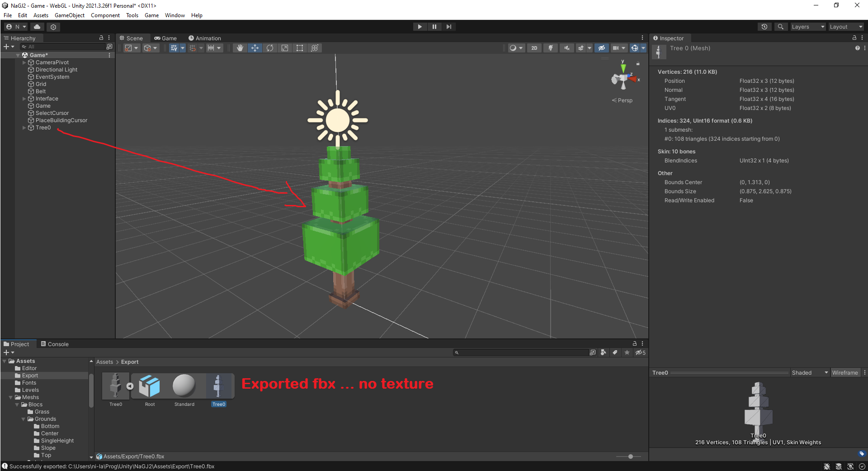Viewport: 868px width, 471px height.
Task: Open the draw mode shading dropdown
Action: point(516,48)
